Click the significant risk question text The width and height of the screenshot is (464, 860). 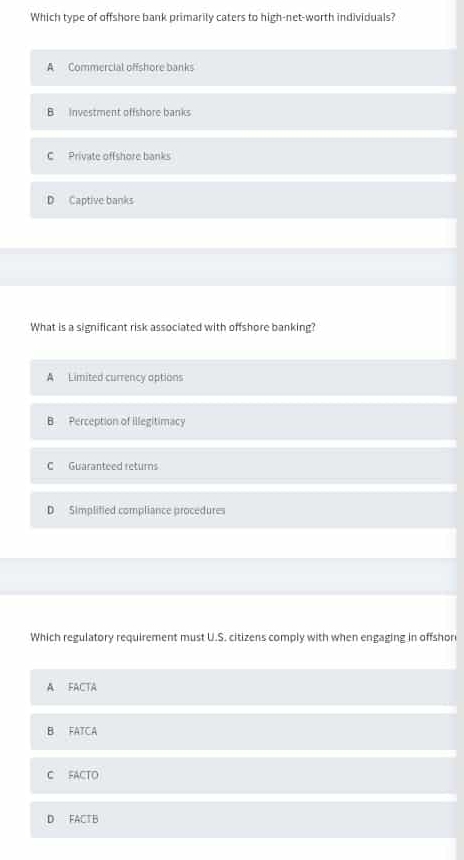tap(173, 327)
